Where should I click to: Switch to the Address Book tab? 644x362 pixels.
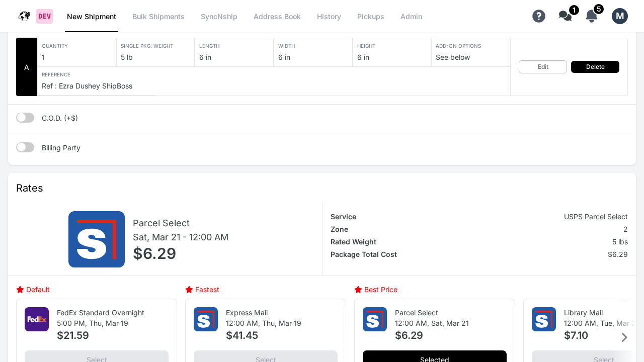(277, 17)
